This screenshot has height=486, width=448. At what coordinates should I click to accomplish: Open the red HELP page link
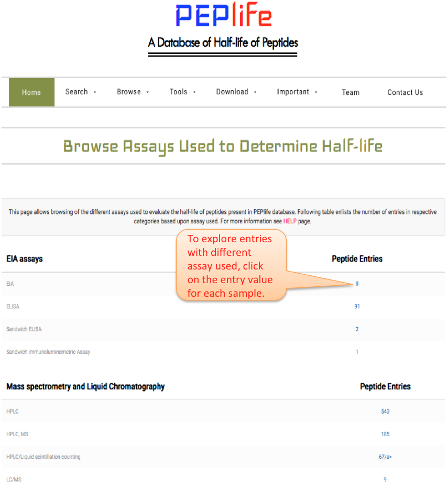[290, 221]
